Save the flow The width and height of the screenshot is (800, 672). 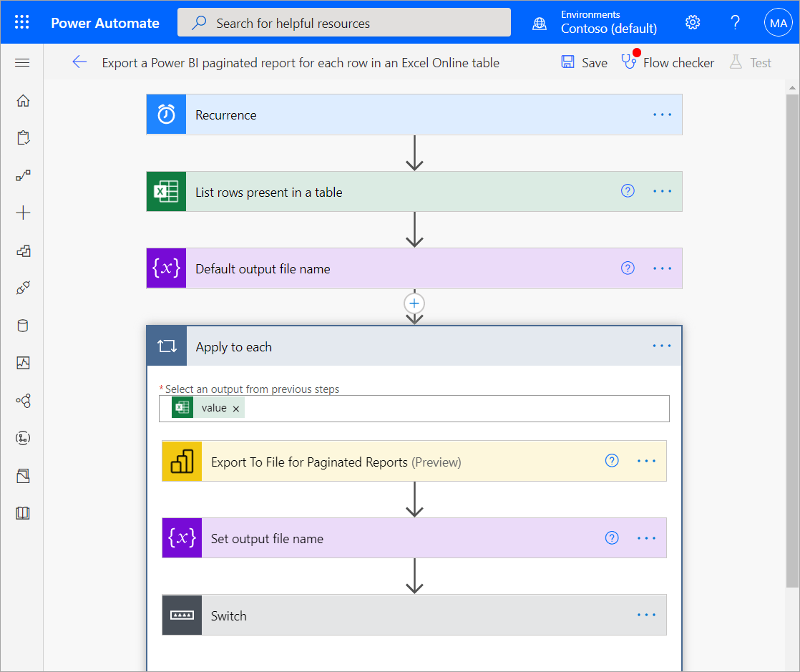click(584, 63)
